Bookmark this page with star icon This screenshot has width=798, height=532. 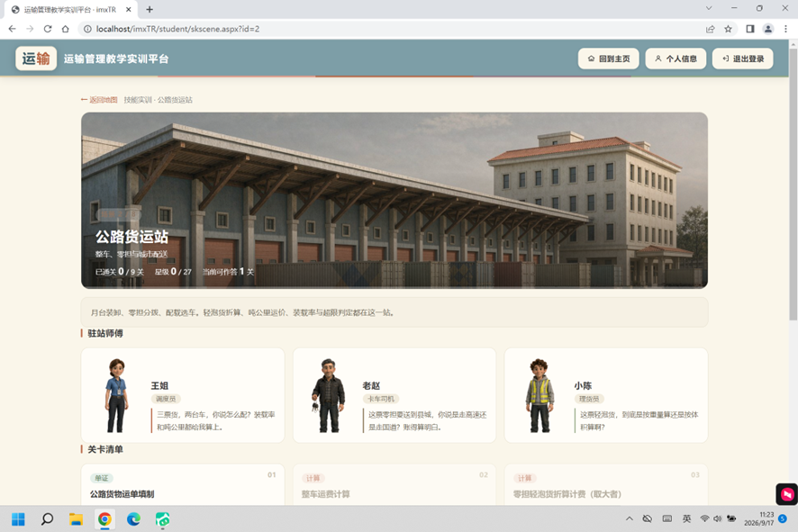(x=728, y=29)
